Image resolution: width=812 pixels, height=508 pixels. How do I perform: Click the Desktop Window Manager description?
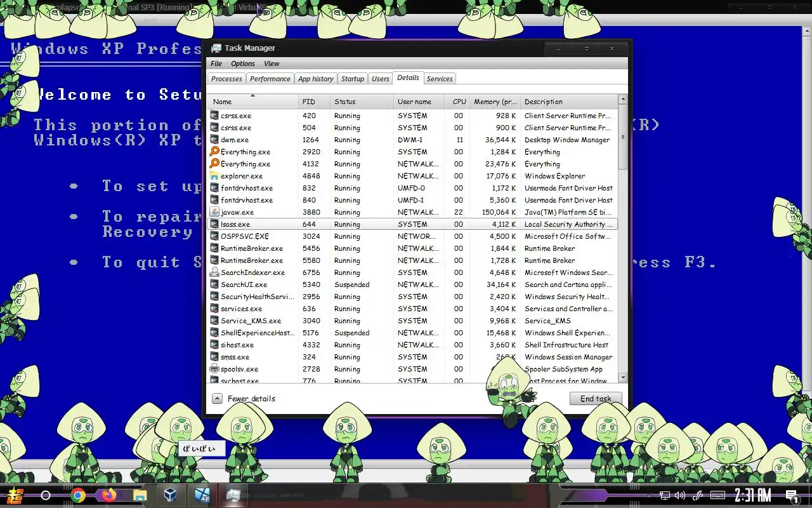[567, 140]
